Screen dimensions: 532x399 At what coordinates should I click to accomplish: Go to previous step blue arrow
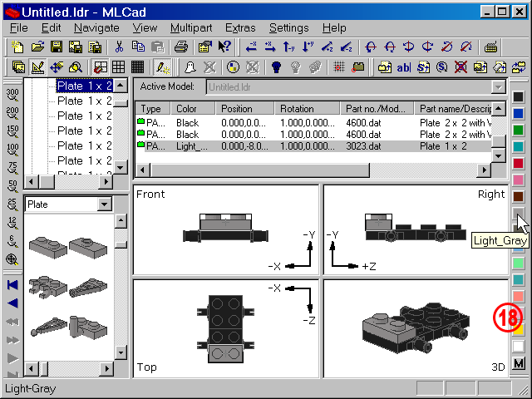(x=12, y=303)
